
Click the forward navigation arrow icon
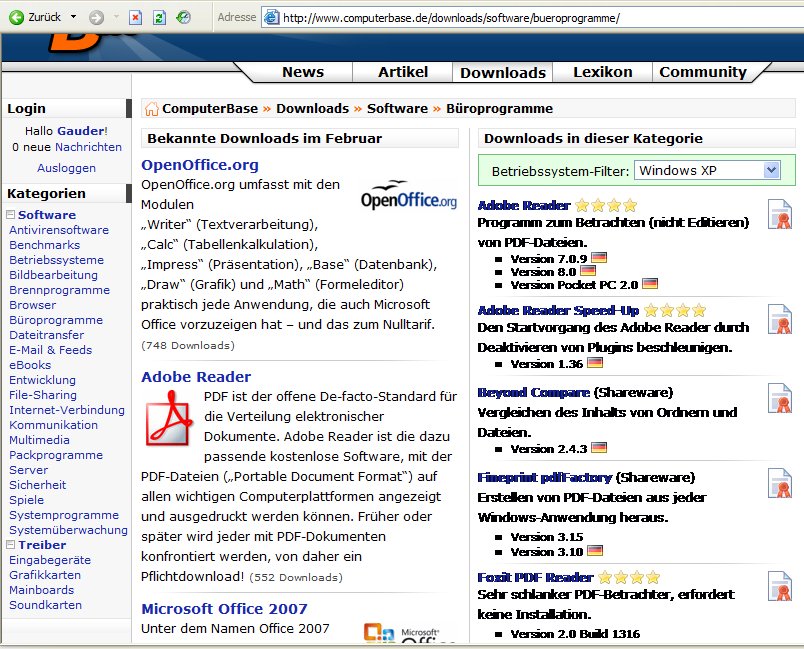coord(96,18)
